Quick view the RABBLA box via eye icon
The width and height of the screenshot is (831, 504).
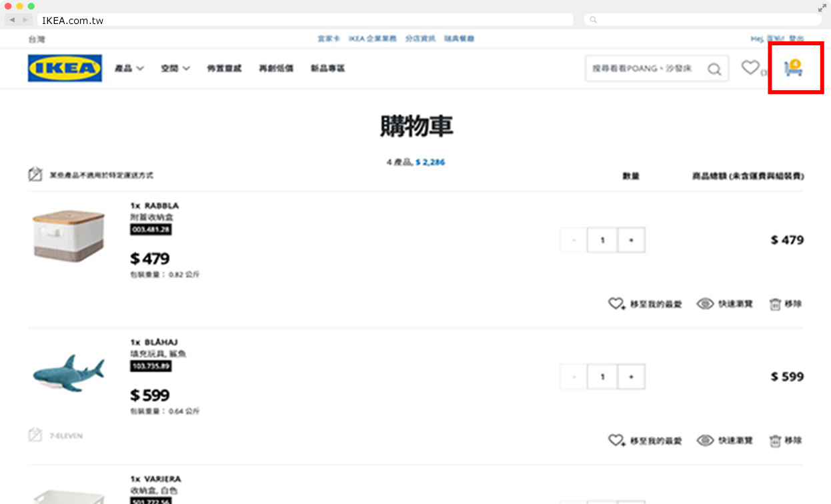click(704, 304)
